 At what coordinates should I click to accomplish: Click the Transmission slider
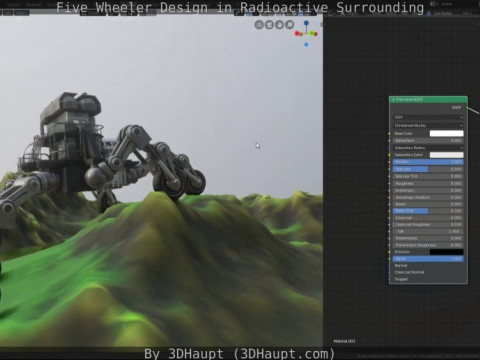pyautogui.click(x=428, y=238)
